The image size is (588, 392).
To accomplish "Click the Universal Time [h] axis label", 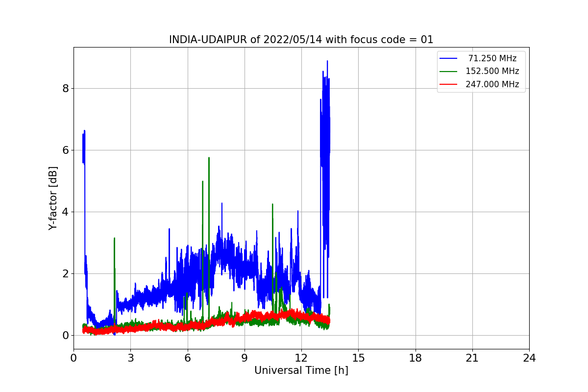I will point(301,370).
